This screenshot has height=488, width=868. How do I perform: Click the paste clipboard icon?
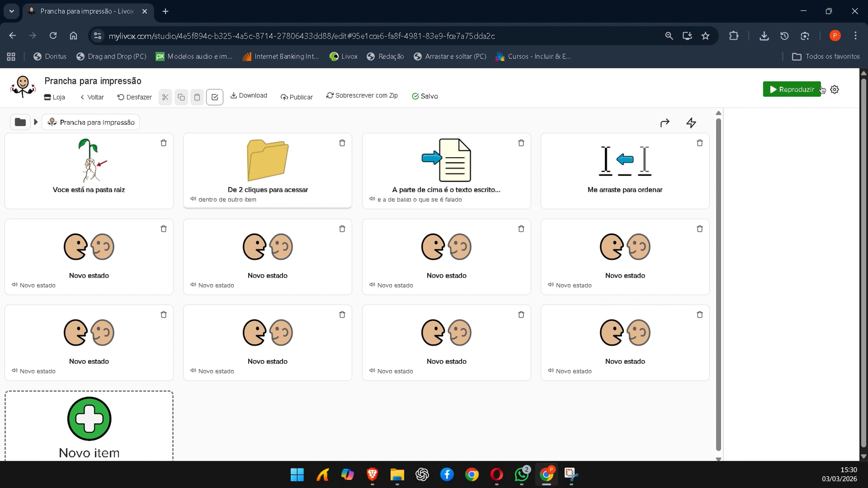click(197, 97)
